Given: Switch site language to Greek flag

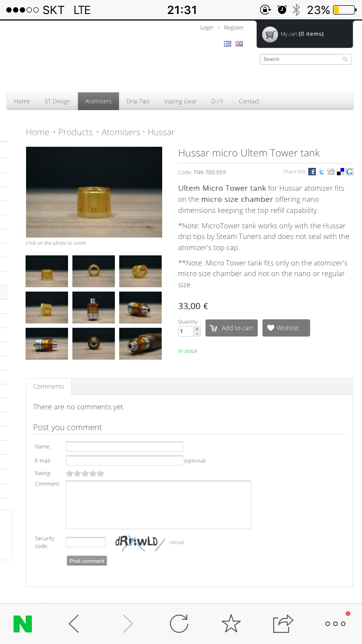Looking at the screenshot, I should (x=227, y=43).
